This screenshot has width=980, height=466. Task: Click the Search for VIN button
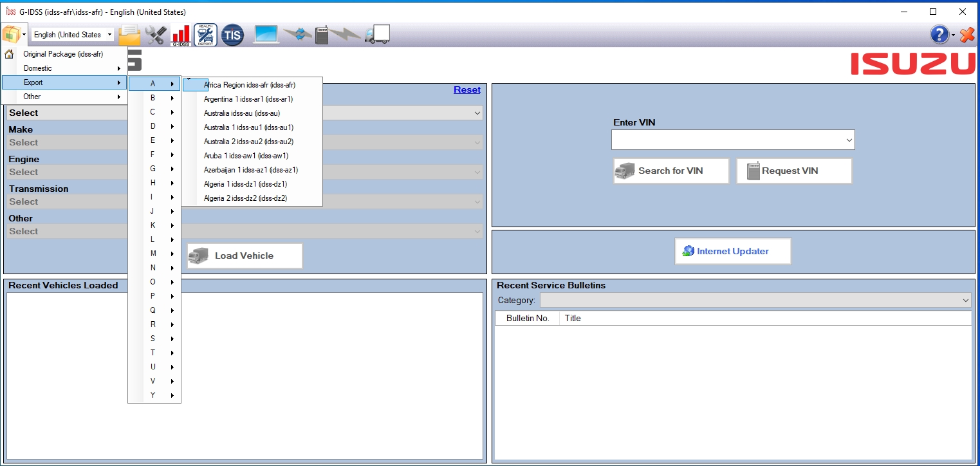671,171
